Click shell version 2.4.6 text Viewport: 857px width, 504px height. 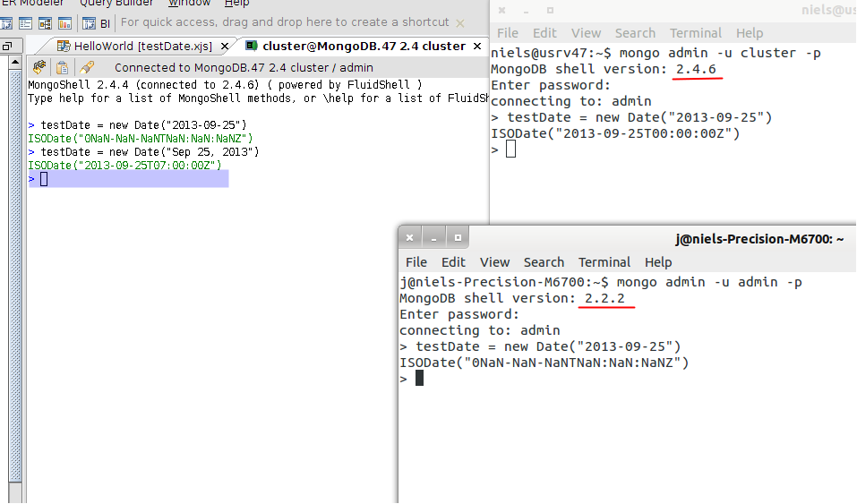click(x=696, y=70)
